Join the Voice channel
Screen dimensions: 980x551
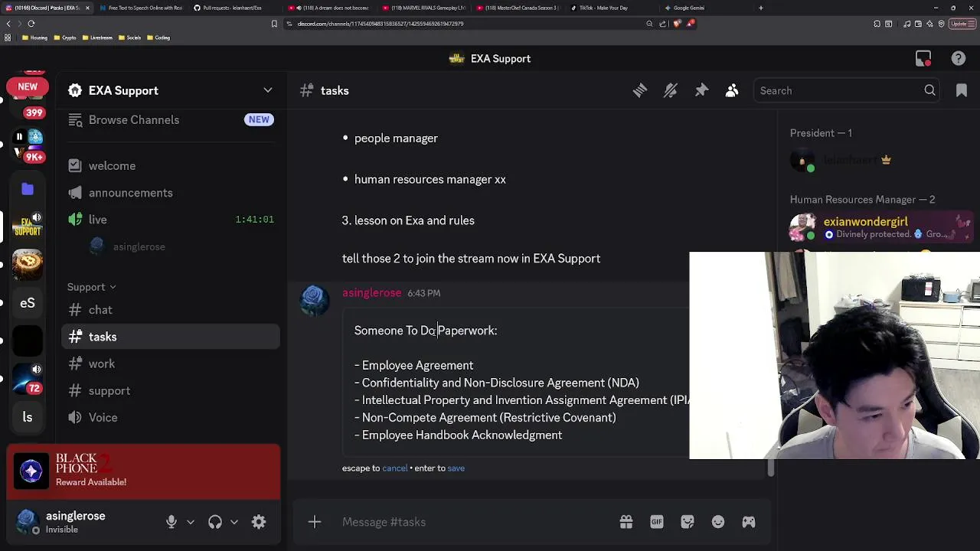[170, 417]
